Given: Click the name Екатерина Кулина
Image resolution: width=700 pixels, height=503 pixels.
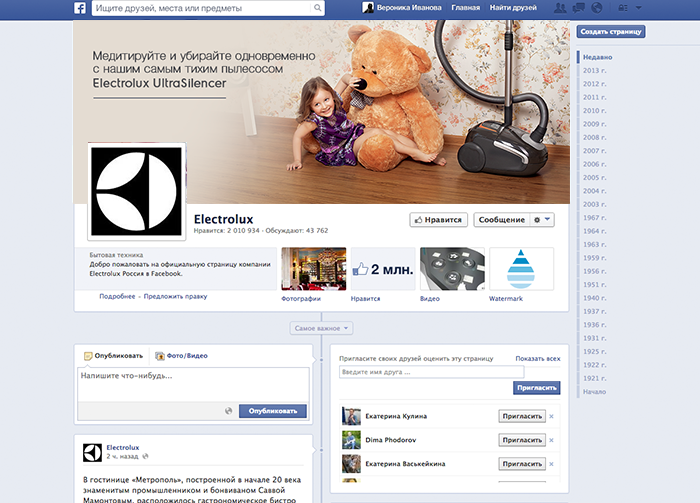Looking at the screenshot, I should click(x=396, y=416).
